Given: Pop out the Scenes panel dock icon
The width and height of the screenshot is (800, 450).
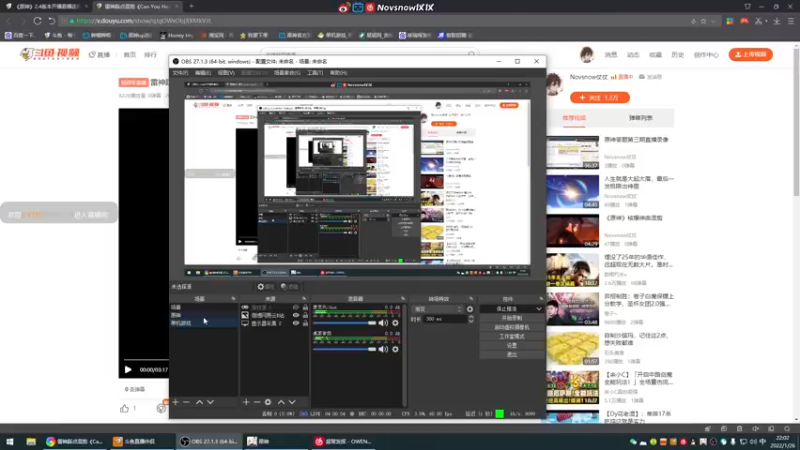Looking at the screenshot, I should (x=233, y=299).
